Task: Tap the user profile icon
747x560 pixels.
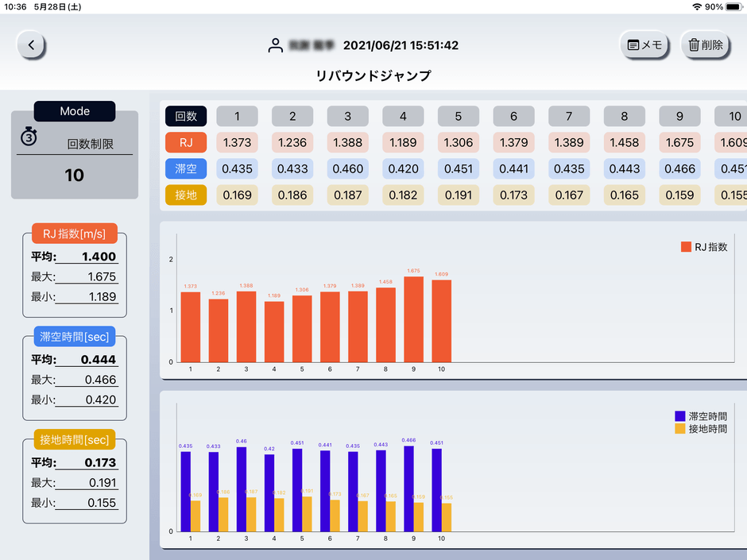Action: pos(276,46)
